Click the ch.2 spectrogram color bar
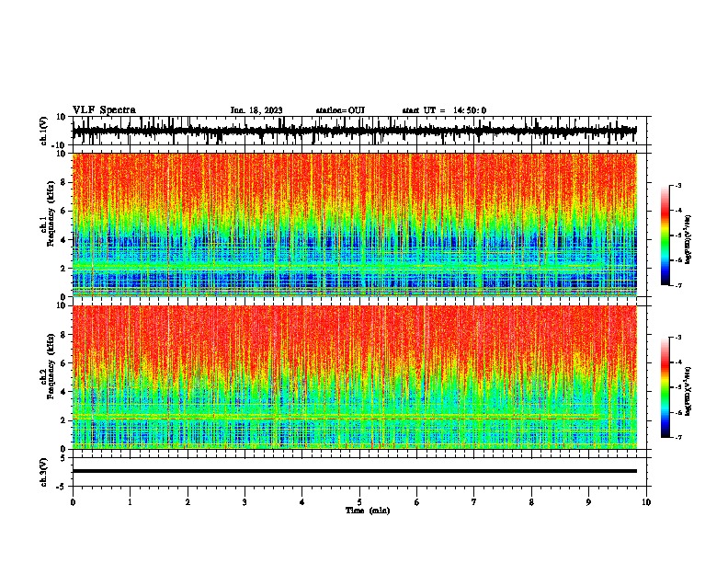The width and height of the screenshot is (728, 563). tap(665, 387)
